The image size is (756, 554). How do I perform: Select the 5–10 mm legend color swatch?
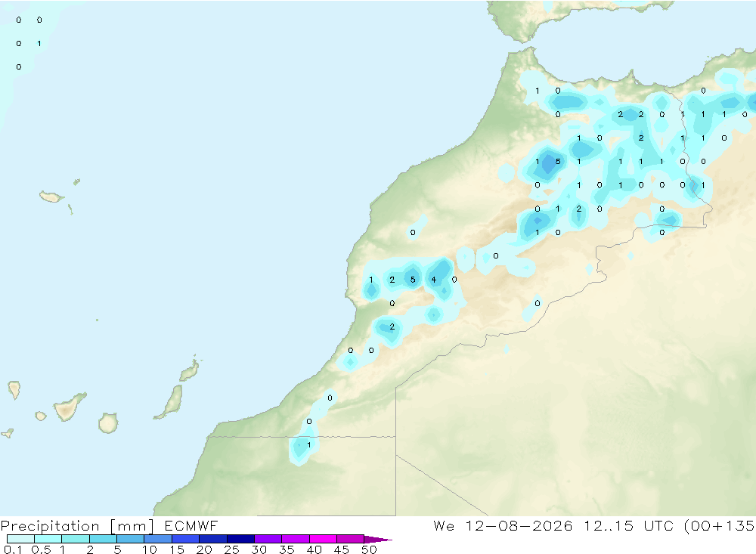[130, 539]
